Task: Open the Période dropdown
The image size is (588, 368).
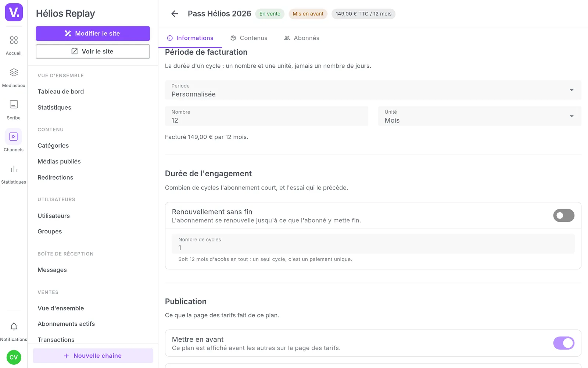Action: [x=373, y=90]
